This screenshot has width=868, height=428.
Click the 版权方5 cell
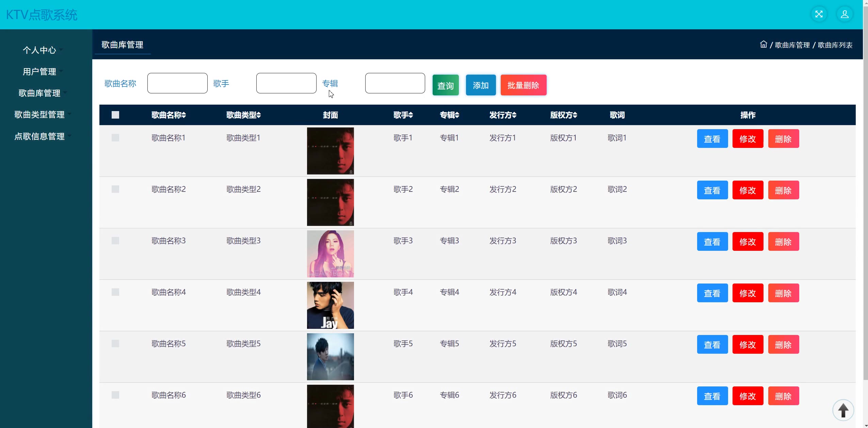(x=564, y=343)
